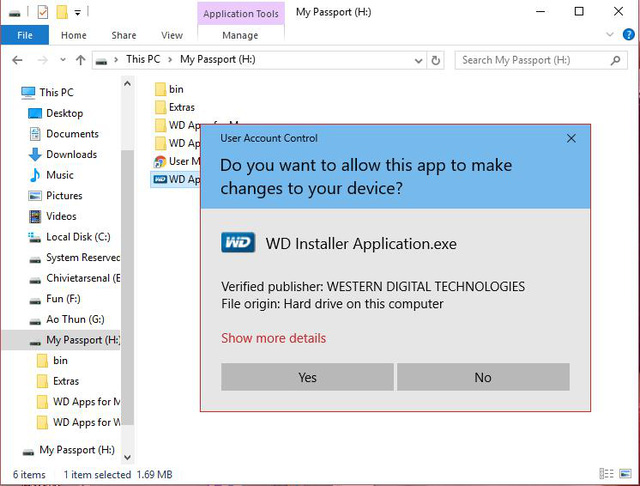This screenshot has height=486, width=640.
Task: Select System Reserved drive in navigation pane
Action: click(x=74, y=257)
